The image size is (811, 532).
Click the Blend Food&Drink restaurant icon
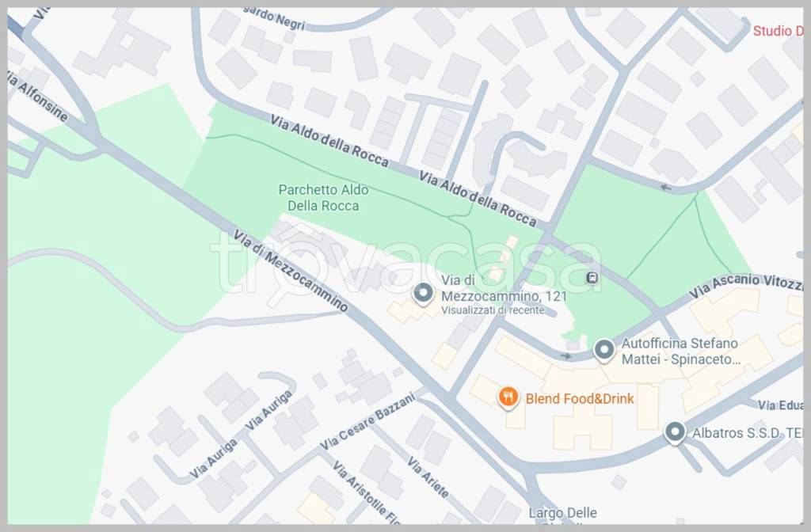508,397
